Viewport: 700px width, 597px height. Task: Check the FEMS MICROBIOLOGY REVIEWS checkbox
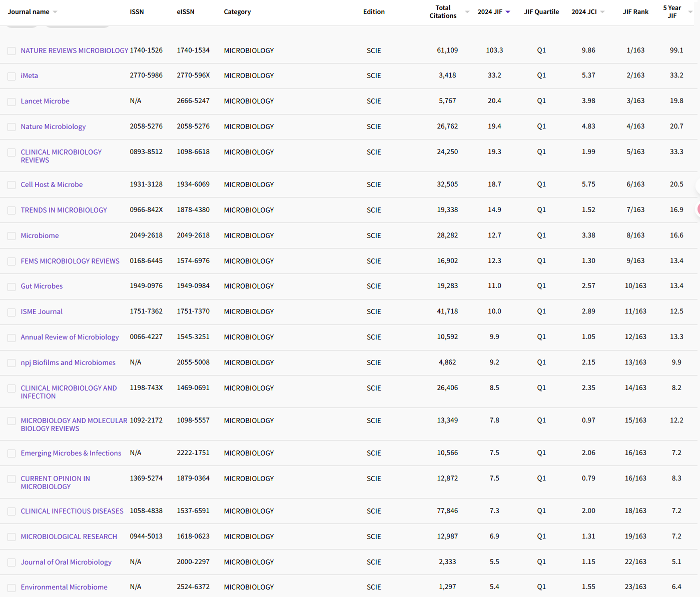(x=12, y=261)
